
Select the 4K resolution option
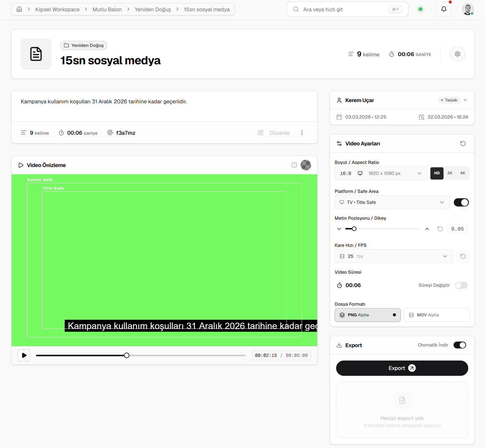[462, 173]
